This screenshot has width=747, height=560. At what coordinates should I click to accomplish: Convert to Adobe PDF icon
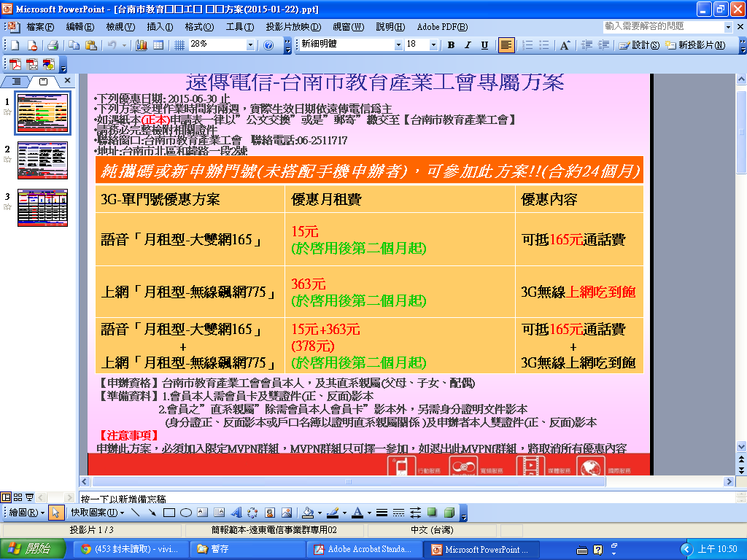[15, 64]
